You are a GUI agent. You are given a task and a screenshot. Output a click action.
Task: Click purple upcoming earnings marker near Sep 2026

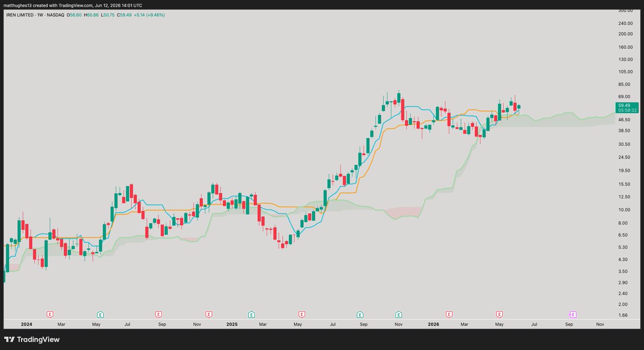573,314
